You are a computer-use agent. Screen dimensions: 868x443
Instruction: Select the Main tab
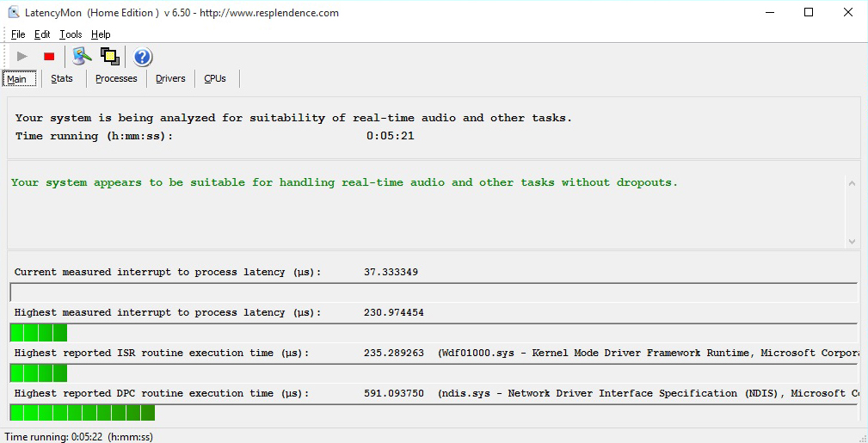[x=18, y=79]
